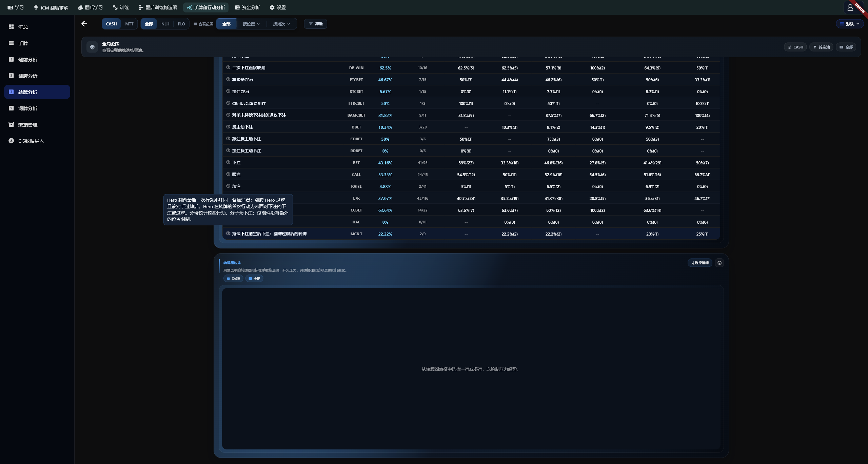868x464 pixels.
Task: Click the back arrow icon
Action: pyautogui.click(x=84, y=24)
